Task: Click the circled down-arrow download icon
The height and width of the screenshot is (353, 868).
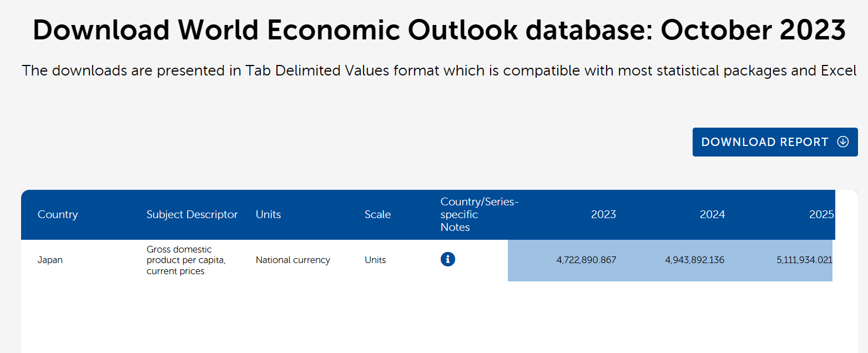Action: point(842,142)
